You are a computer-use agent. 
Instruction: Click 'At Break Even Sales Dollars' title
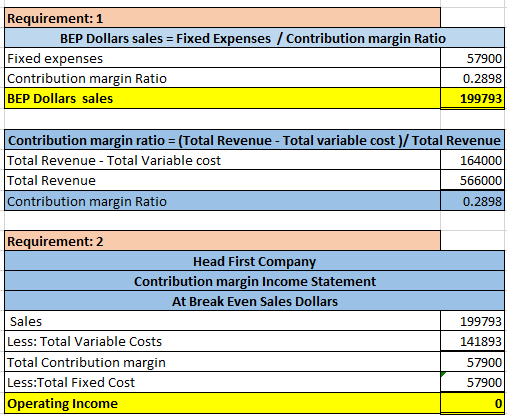pyautogui.click(x=255, y=301)
